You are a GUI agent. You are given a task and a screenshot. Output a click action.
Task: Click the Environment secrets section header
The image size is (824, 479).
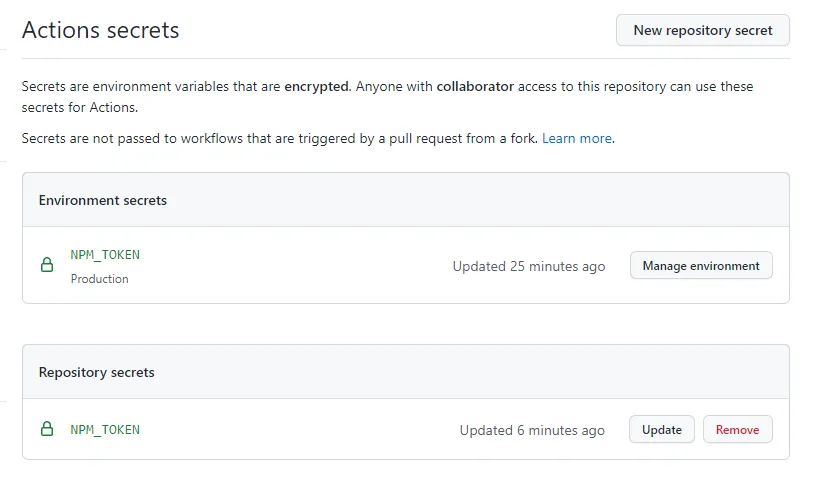(x=103, y=200)
